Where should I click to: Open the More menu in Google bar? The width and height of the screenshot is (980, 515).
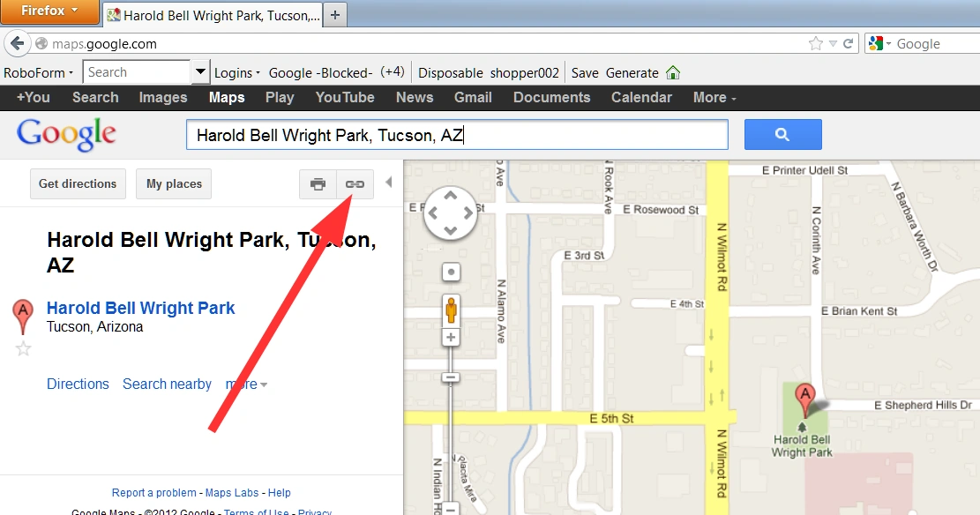pyautogui.click(x=714, y=98)
